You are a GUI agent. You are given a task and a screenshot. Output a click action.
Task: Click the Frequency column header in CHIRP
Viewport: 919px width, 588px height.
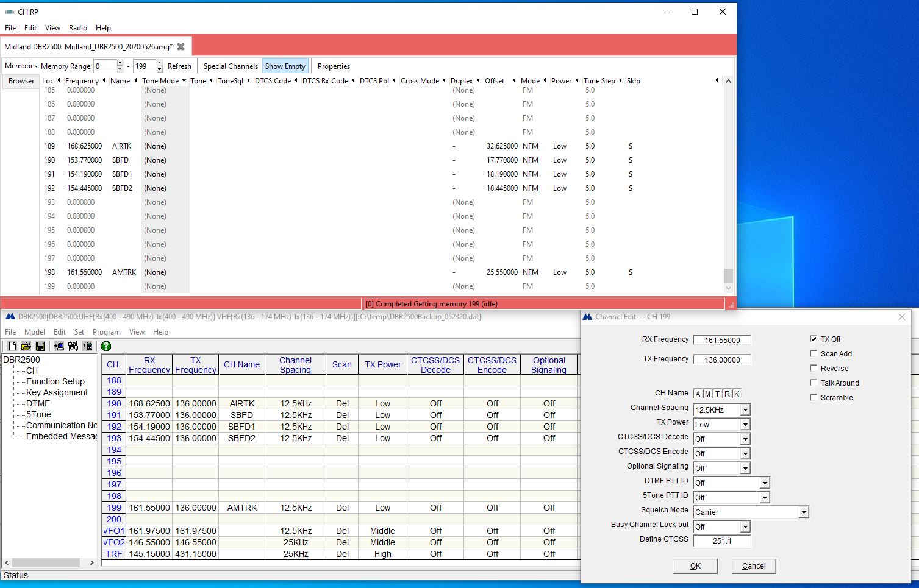[82, 81]
